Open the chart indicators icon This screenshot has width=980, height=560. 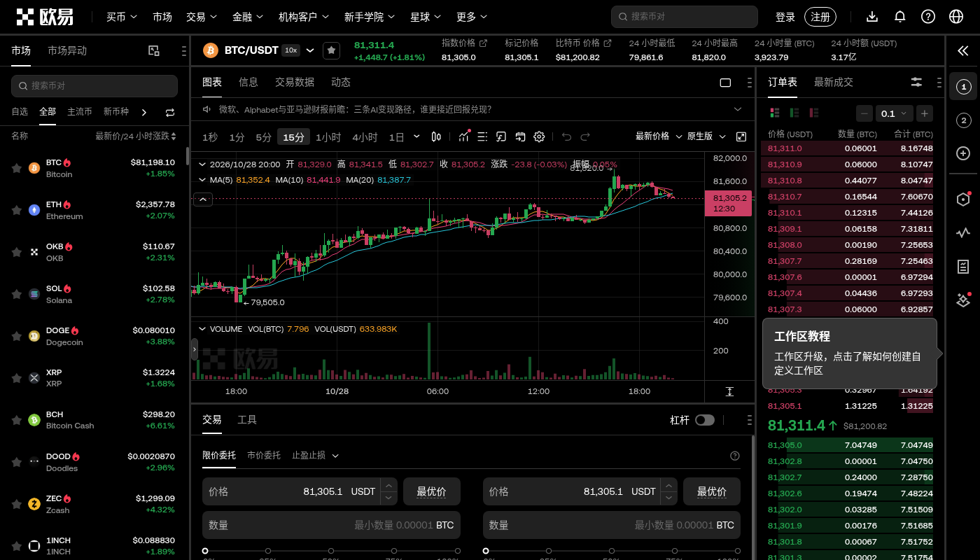click(463, 137)
